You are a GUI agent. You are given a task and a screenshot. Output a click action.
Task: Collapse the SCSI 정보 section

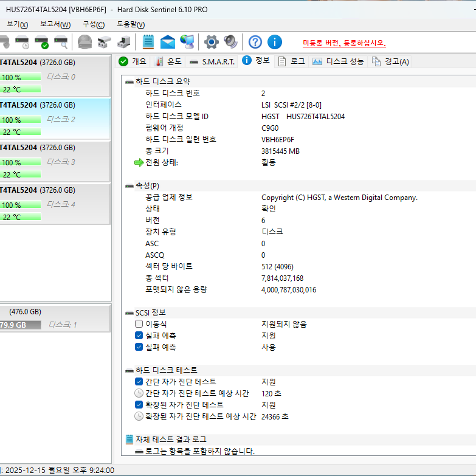tap(129, 313)
